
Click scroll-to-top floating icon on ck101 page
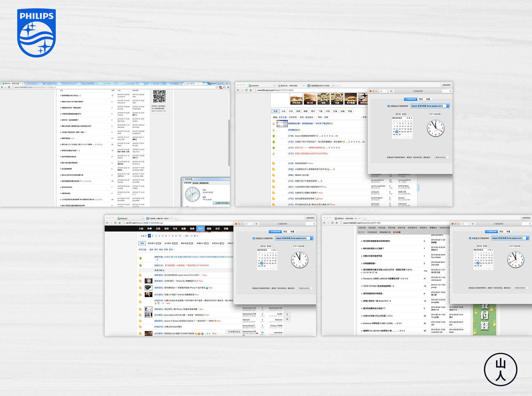tap(287, 314)
